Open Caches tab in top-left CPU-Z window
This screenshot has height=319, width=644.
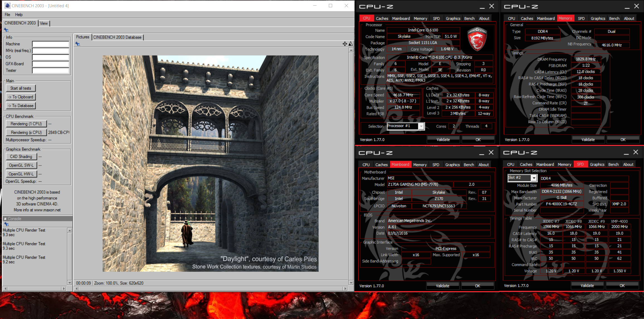click(382, 18)
